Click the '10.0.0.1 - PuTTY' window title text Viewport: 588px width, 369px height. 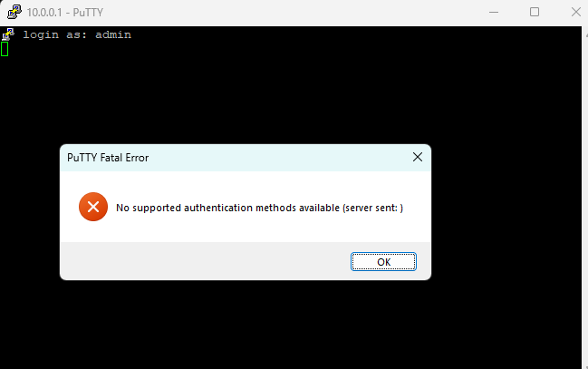[65, 13]
